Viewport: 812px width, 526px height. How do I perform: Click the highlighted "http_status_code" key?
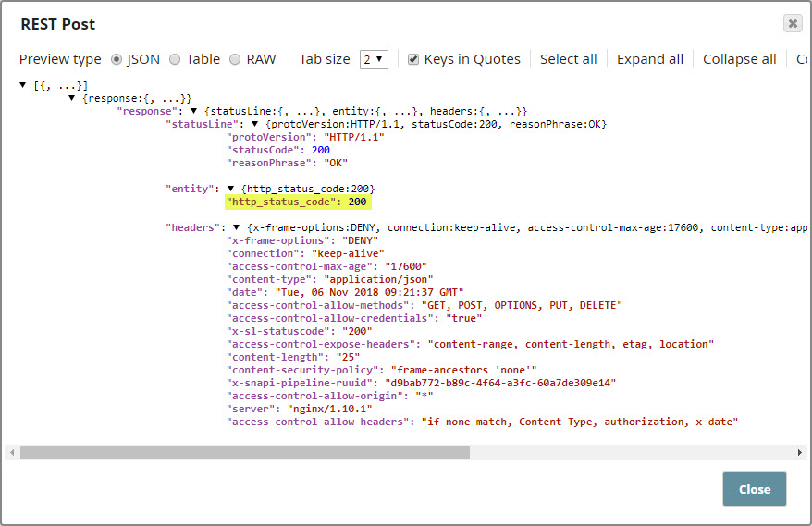[x=280, y=202]
